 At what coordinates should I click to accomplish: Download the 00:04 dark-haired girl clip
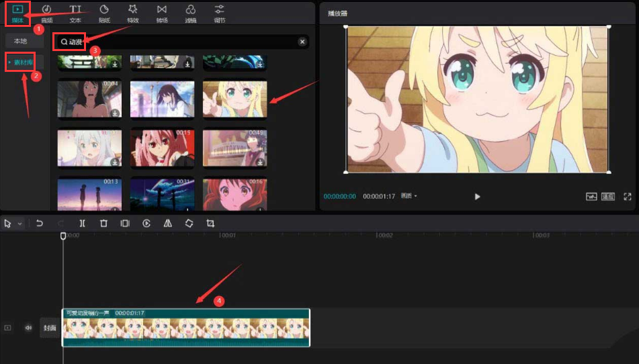(115, 113)
